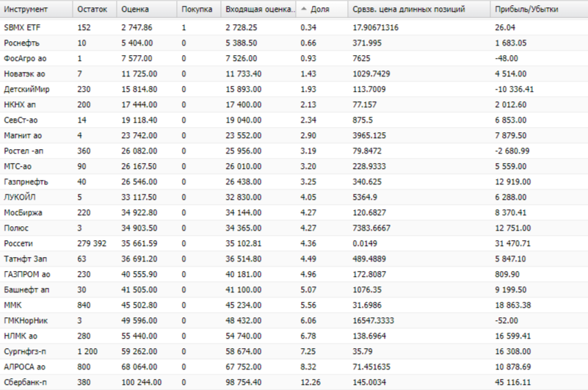Select the ГАЗПРОМ ао row
588x390 pixels.
click(294, 274)
